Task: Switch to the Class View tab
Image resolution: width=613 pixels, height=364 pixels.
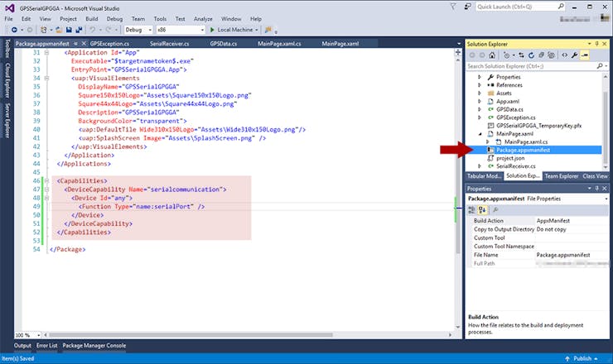Action: [x=595, y=176]
